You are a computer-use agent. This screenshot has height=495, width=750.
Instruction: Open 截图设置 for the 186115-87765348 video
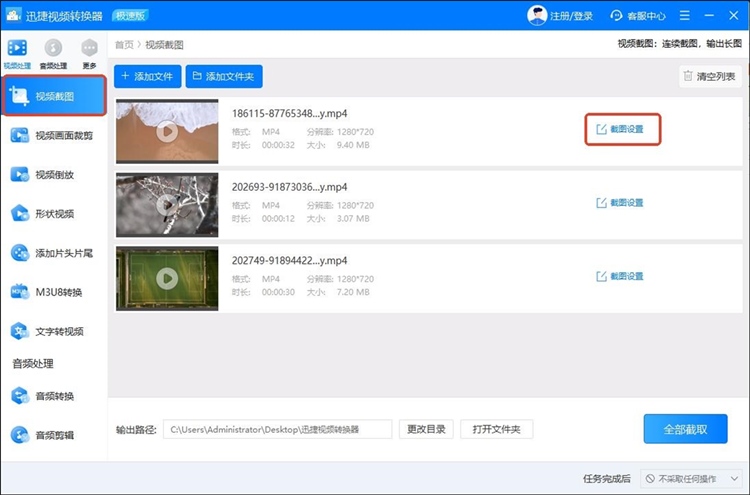pyautogui.click(x=620, y=129)
